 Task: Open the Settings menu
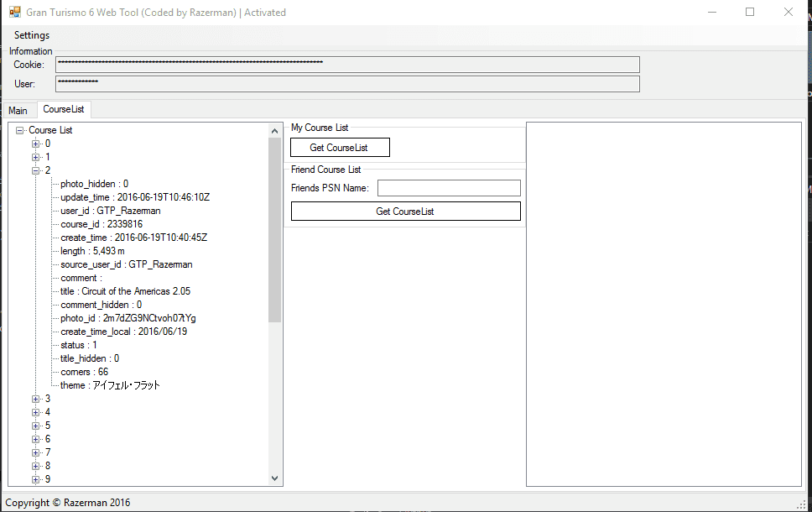(x=32, y=35)
